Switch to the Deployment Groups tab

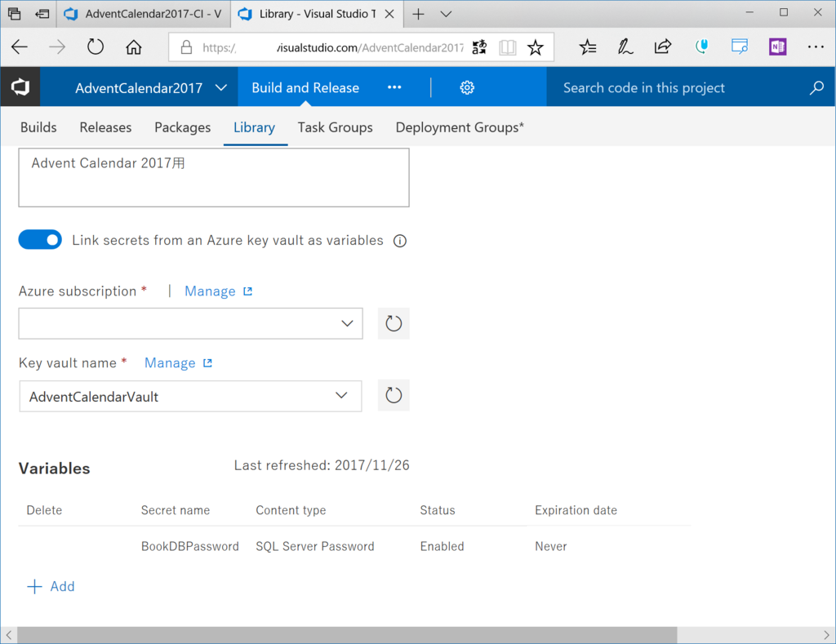[x=460, y=127]
